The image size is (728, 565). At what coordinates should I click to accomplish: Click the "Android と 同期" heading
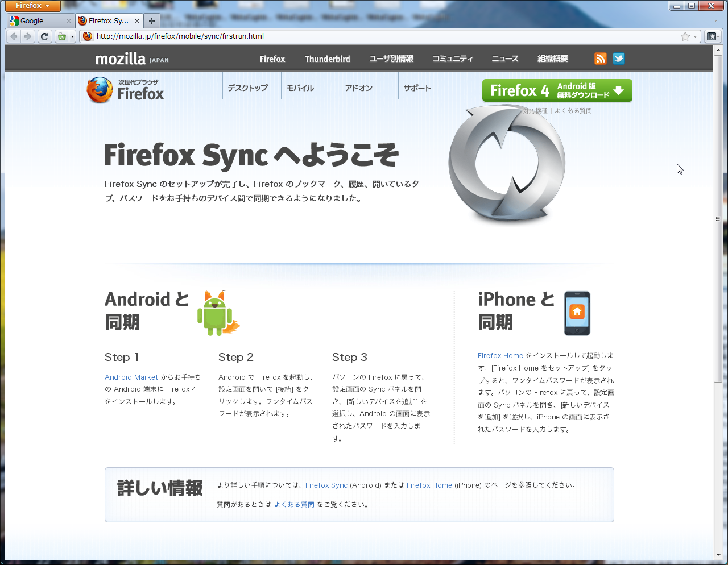[x=147, y=311]
